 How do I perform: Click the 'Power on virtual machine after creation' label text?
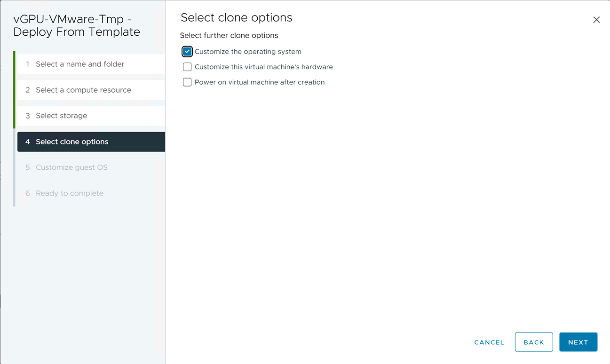(x=259, y=82)
